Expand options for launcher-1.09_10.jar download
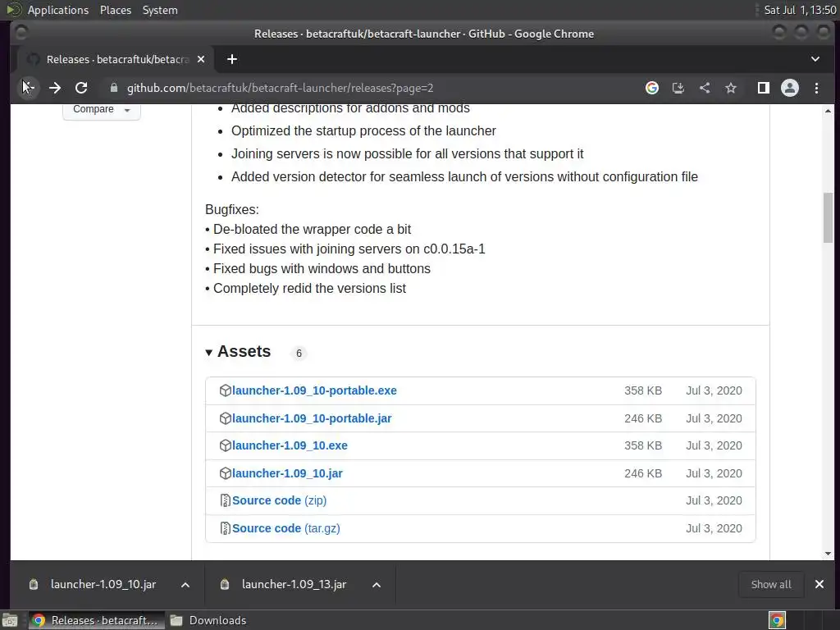 coord(185,584)
